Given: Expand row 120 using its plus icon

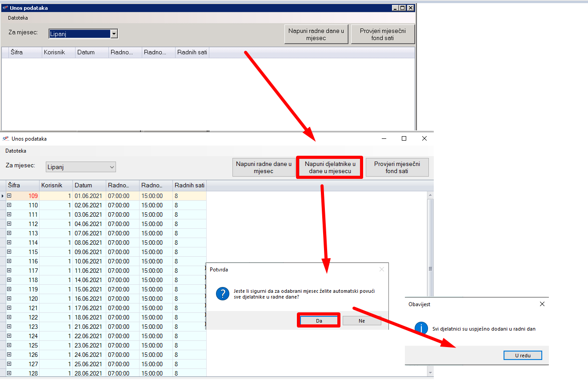Looking at the screenshot, I should click(9, 299).
